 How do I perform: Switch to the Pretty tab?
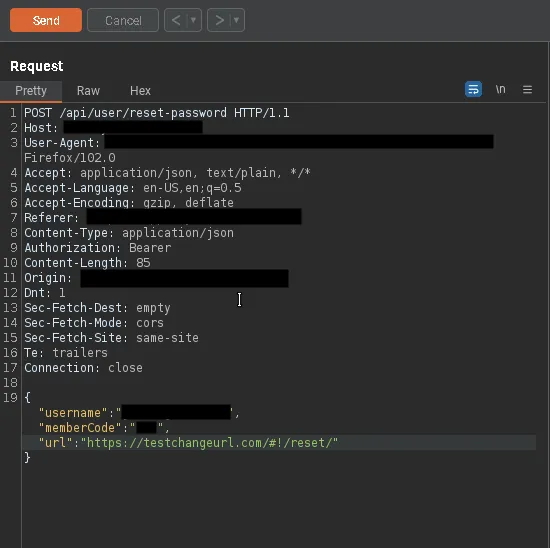[x=31, y=91]
